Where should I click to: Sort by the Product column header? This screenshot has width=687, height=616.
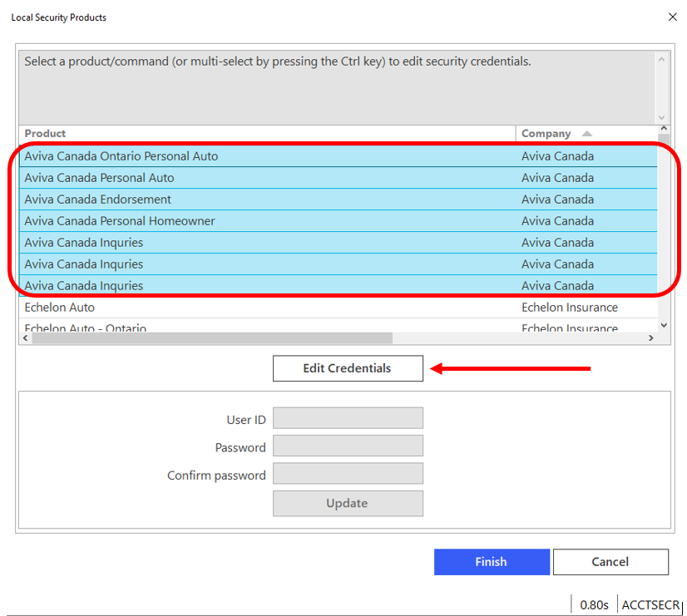267,134
